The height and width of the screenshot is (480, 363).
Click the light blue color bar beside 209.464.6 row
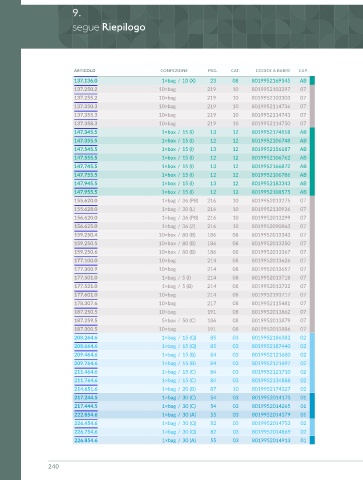312,355
